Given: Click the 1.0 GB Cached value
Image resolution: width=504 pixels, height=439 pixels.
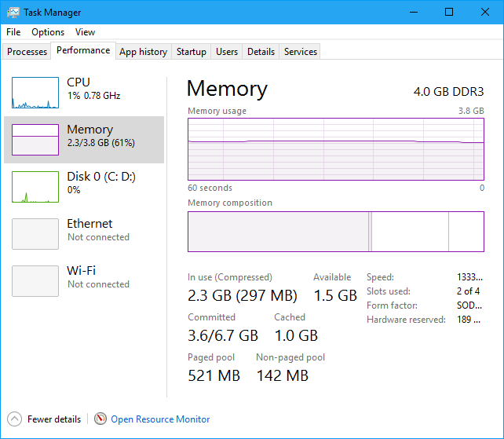Looking at the screenshot, I should [x=296, y=335].
